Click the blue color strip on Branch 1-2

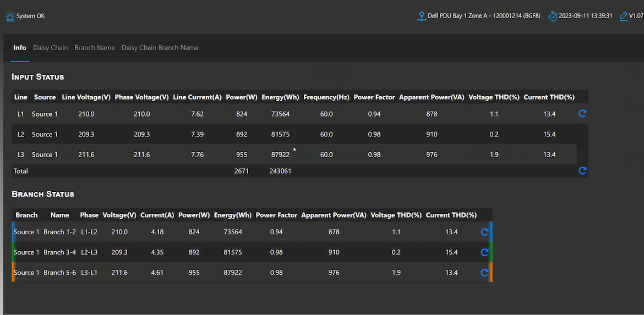[x=14, y=232]
